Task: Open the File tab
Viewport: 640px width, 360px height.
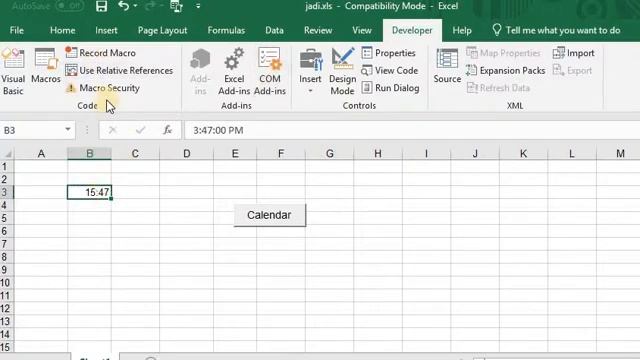Action: pos(17,31)
